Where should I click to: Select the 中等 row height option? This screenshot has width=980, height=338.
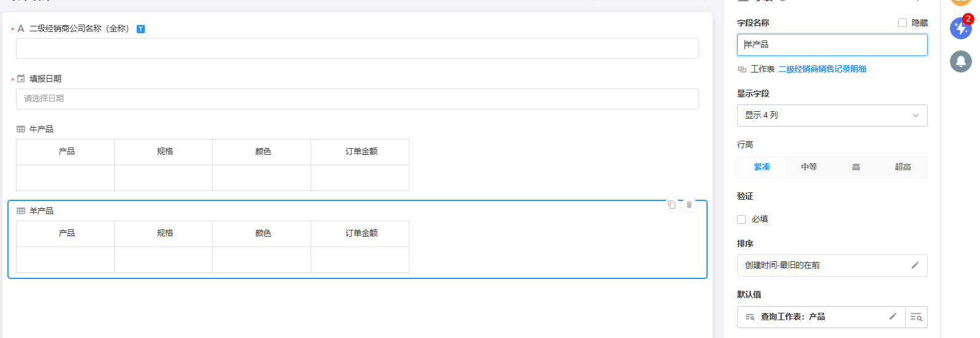coord(808,167)
